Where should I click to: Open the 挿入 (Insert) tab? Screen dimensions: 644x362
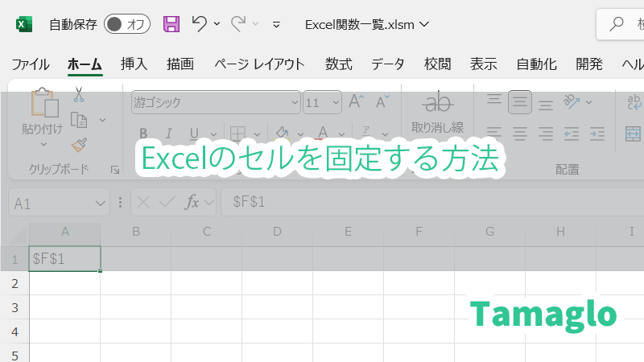[x=134, y=64]
